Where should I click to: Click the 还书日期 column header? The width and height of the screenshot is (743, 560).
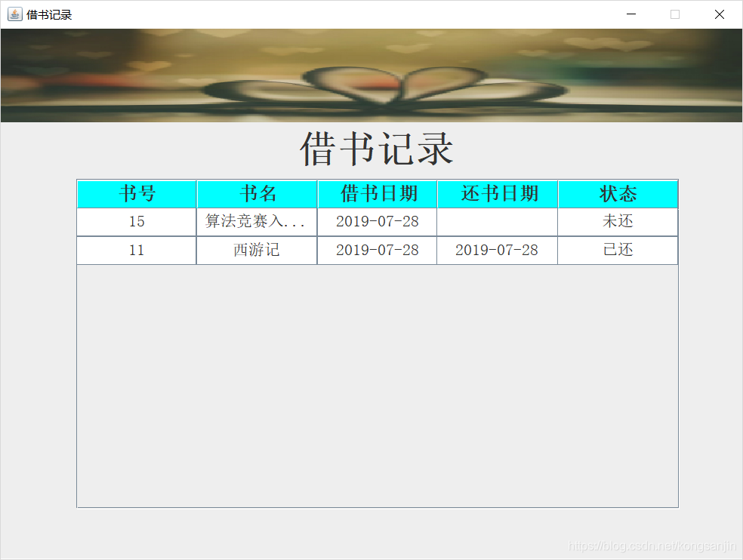498,194
